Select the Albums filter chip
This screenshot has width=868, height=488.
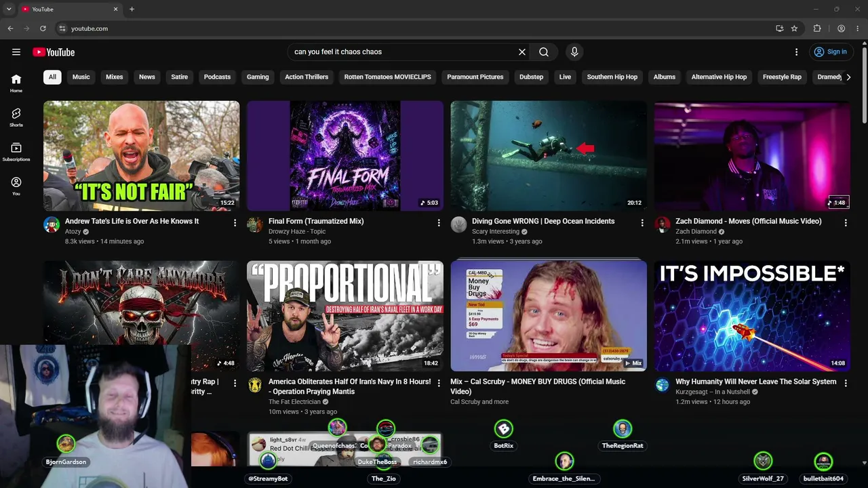coord(665,77)
